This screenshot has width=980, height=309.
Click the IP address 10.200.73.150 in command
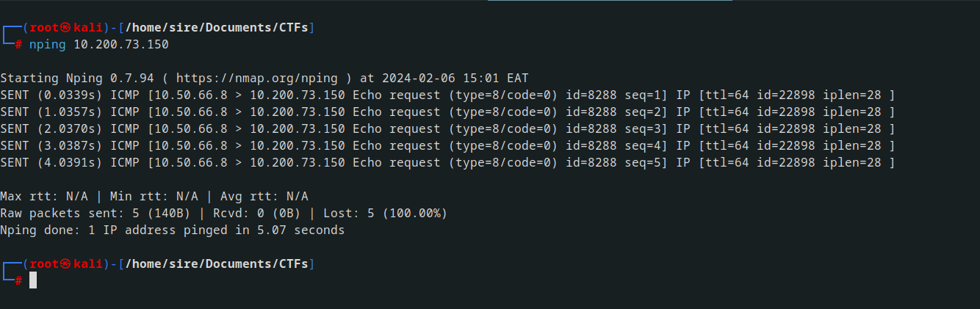pyautogui.click(x=121, y=45)
